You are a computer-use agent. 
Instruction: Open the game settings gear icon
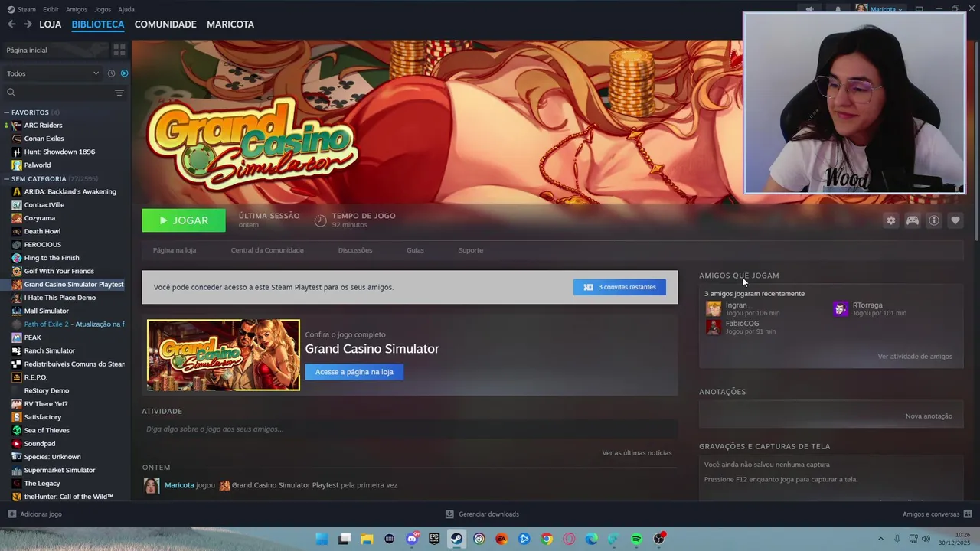pos(890,220)
